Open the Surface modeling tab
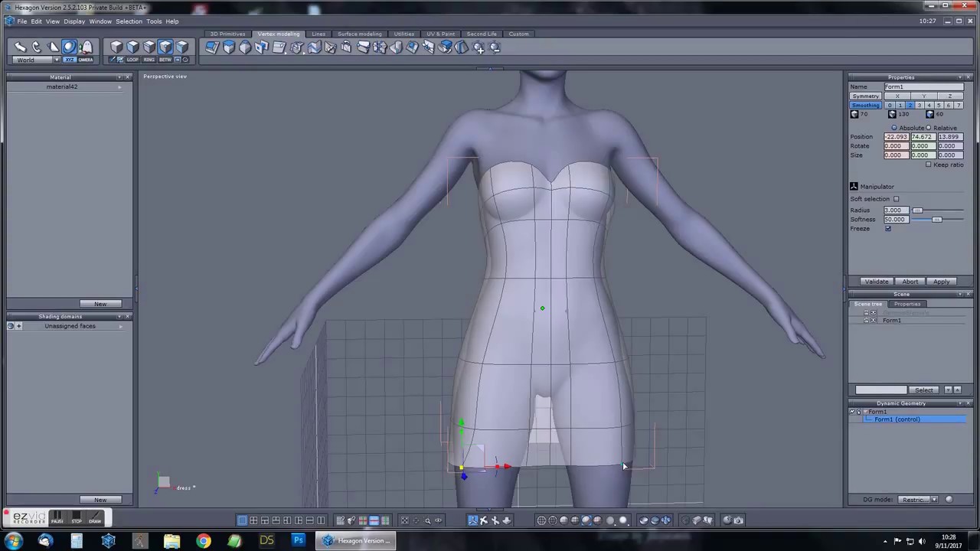 [x=359, y=34]
